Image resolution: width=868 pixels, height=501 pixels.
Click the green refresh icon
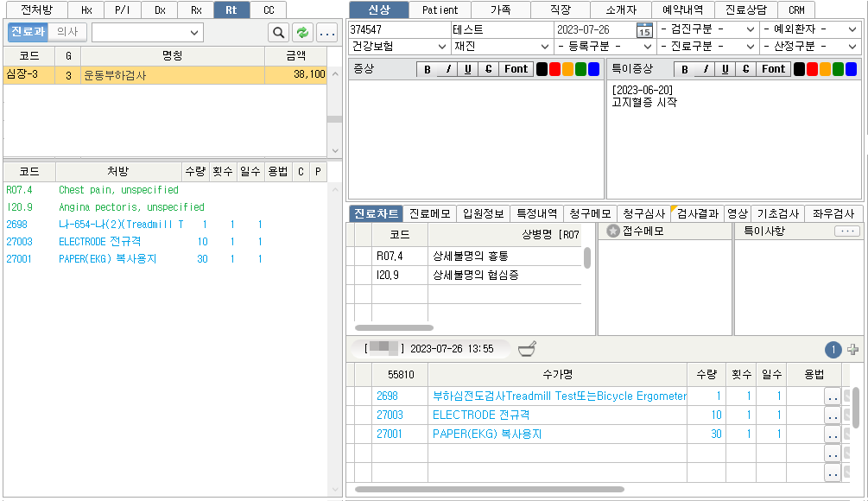coord(302,33)
